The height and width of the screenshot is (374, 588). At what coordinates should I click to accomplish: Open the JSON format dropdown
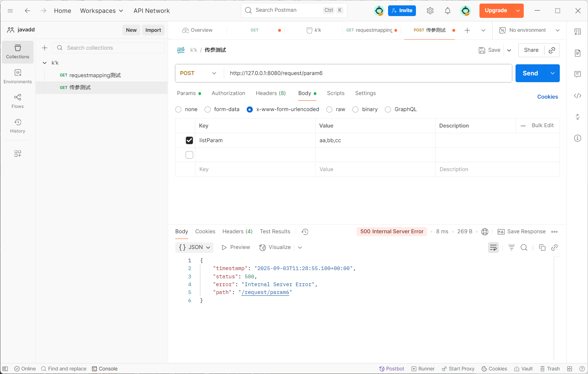coord(195,247)
